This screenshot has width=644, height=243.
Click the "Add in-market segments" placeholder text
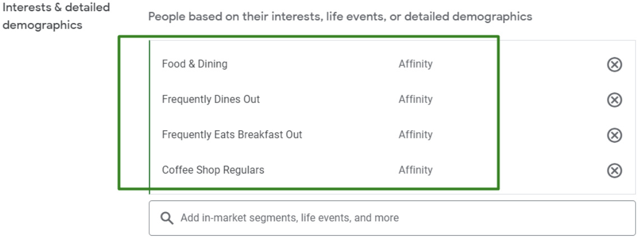point(289,218)
